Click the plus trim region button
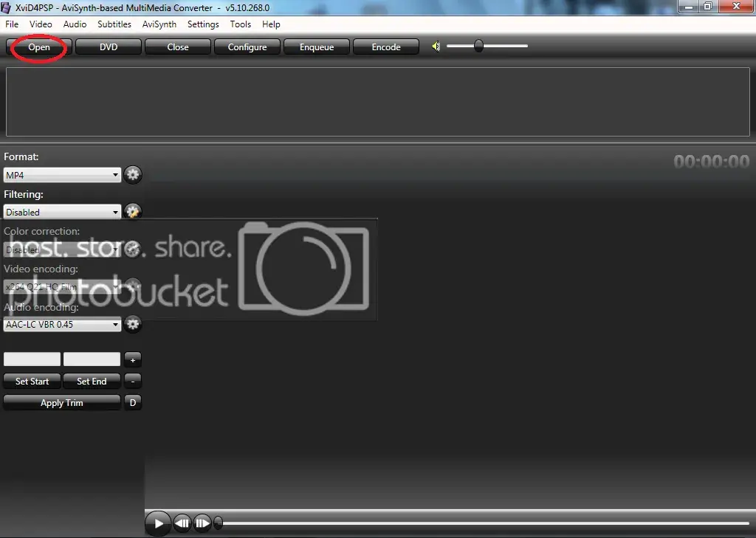The height and width of the screenshot is (538, 756). pos(133,359)
